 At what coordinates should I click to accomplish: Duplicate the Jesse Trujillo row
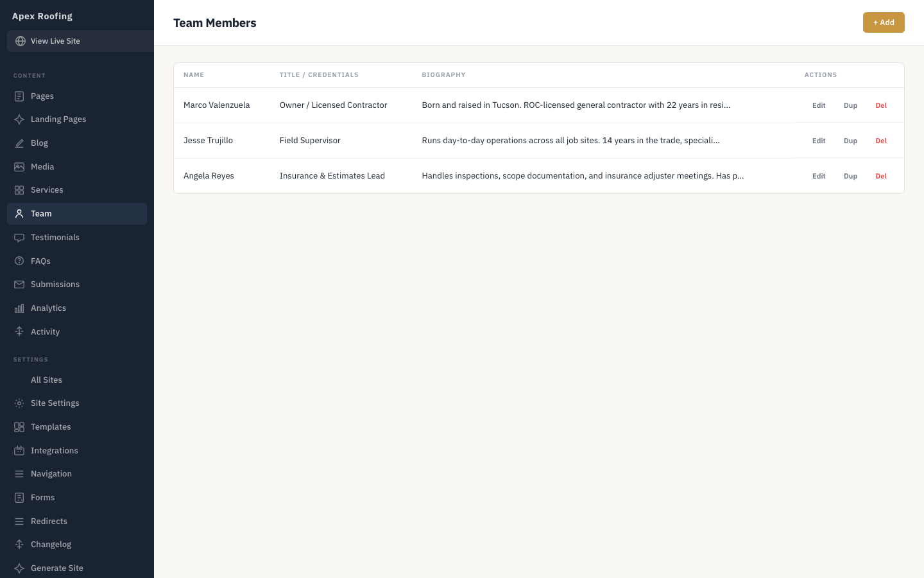click(x=850, y=141)
